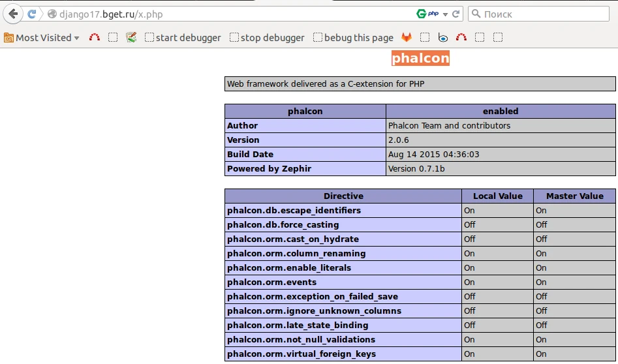Screen dimensions: 618x364
Task: Click the address bar URL text
Action: (x=111, y=14)
